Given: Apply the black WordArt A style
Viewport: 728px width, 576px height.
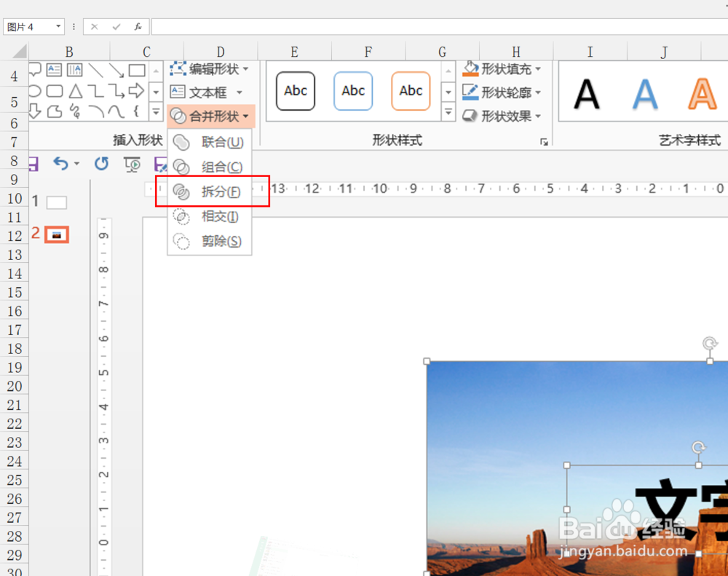Looking at the screenshot, I should [x=586, y=94].
